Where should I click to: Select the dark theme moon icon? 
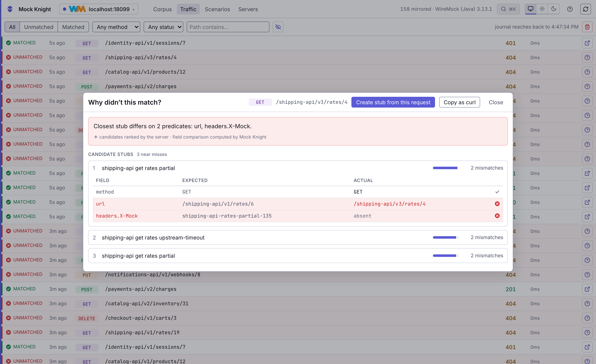point(553,9)
